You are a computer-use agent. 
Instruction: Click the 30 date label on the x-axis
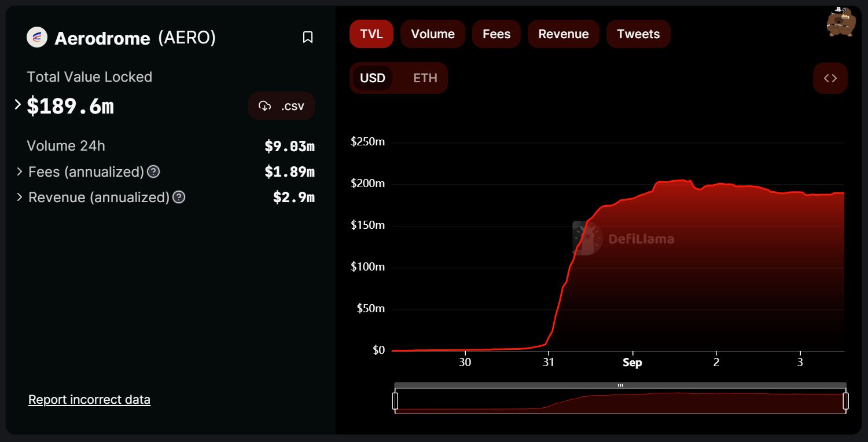(465, 363)
